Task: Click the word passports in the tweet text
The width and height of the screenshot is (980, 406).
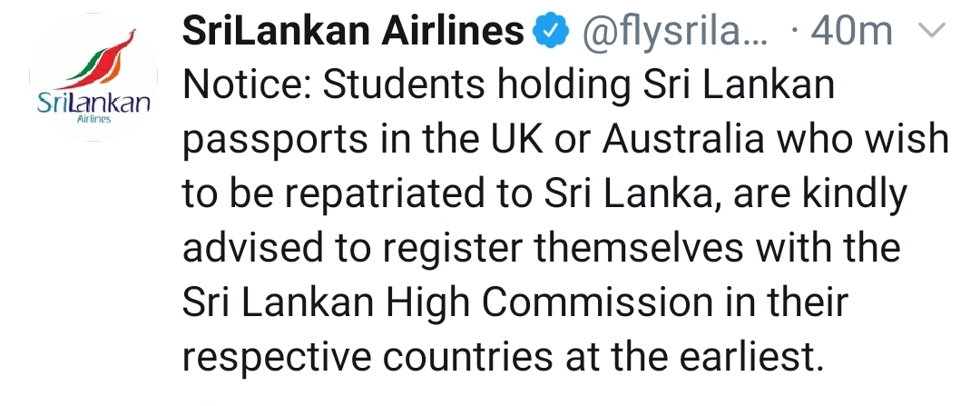Action: [x=275, y=143]
